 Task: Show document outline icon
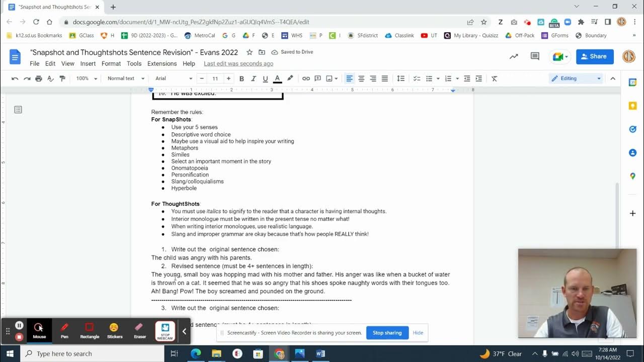18,110
